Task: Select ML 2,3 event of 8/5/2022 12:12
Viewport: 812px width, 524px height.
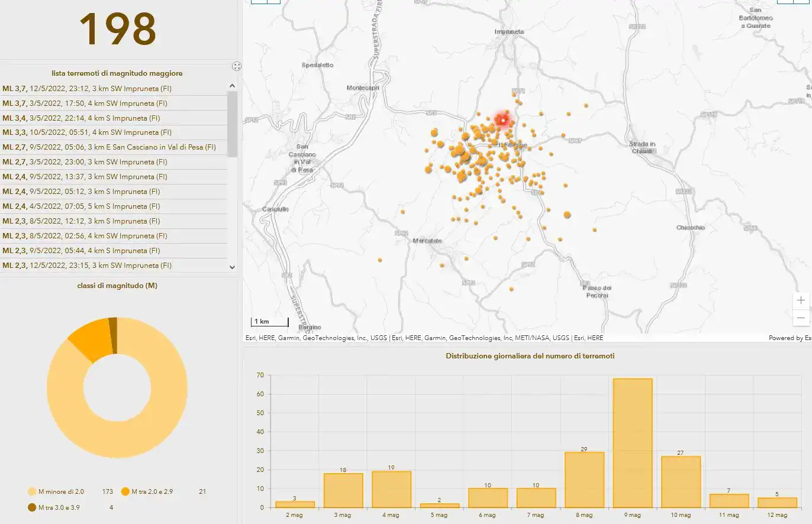Action: click(x=114, y=221)
